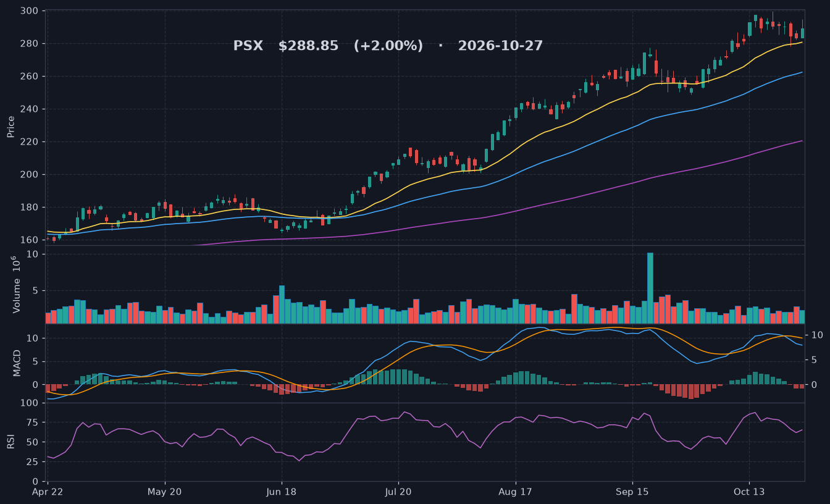Select the $288.85 price in the title
830x504 pixels.
tap(308, 46)
